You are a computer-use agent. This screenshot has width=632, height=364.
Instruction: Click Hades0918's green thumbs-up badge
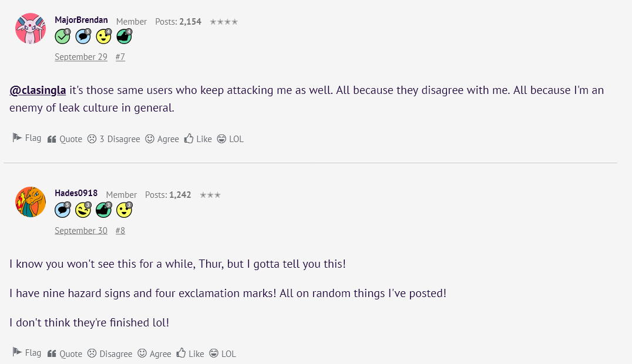pos(103,210)
